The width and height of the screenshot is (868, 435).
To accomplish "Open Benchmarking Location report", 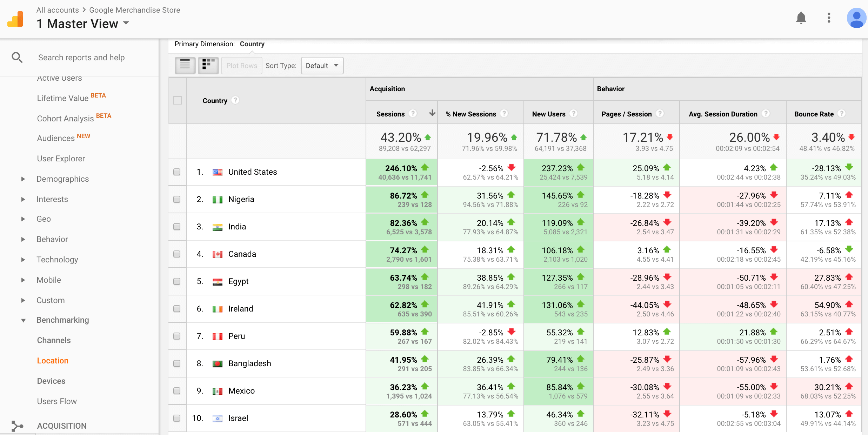I will [x=53, y=361].
